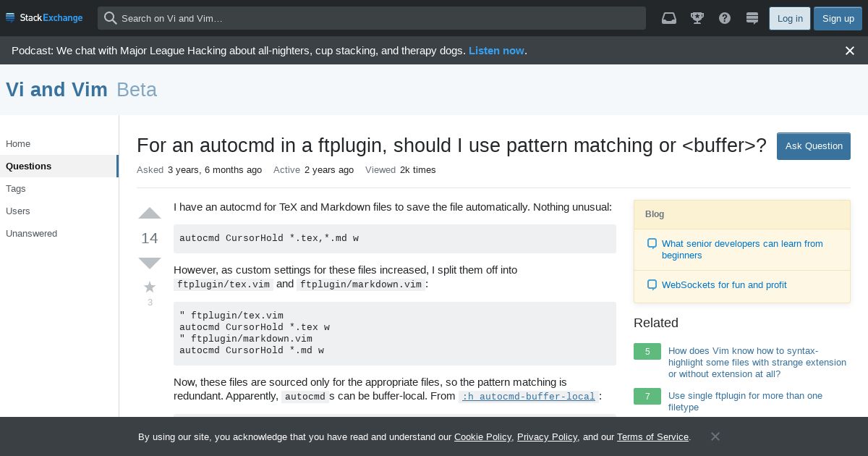This screenshot has height=456, width=868.
Task: Open the Tags sidebar item
Action: [16, 188]
